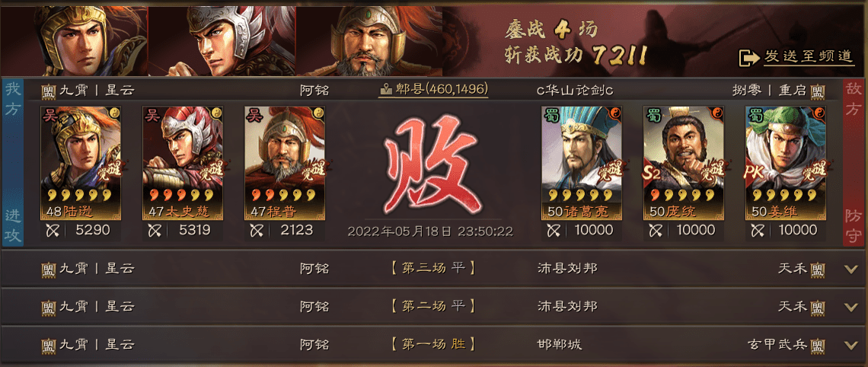Viewport: 868px width, 367px height.
Task: Click the share arrow icon beside 发送至频道
Action: click(749, 57)
